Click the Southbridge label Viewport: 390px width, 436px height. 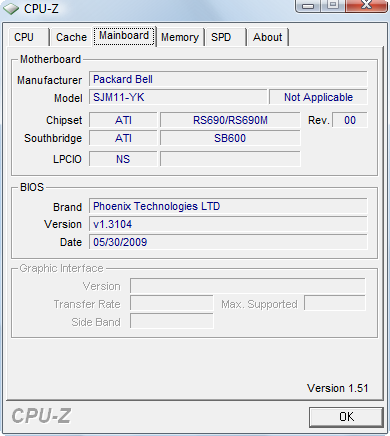click(53, 138)
